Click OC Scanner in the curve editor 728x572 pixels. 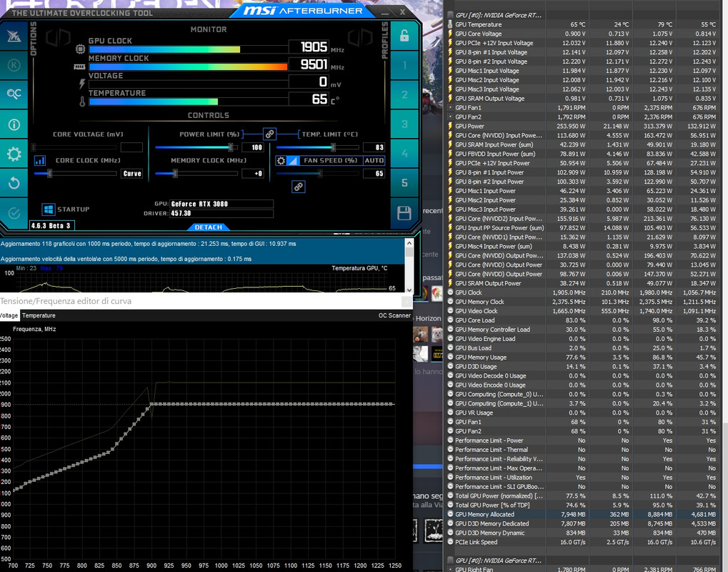click(x=394, y=315)
